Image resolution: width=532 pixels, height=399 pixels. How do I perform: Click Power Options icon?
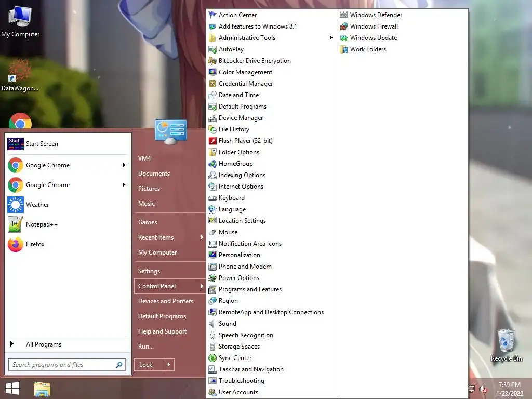[212, 278]
